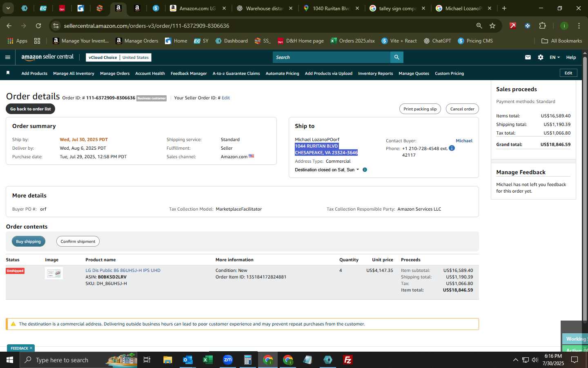Click the bookmark flag icon in nav bar
Screen dimensions: 588x368
[8, 73]
